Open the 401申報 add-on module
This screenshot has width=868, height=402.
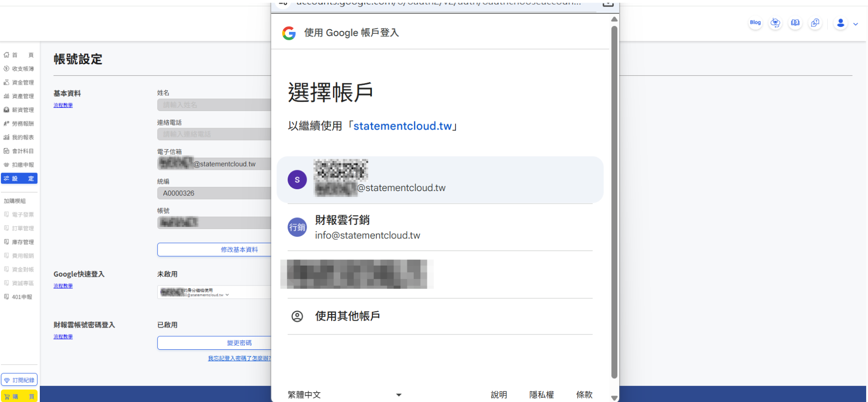[19, 297]
